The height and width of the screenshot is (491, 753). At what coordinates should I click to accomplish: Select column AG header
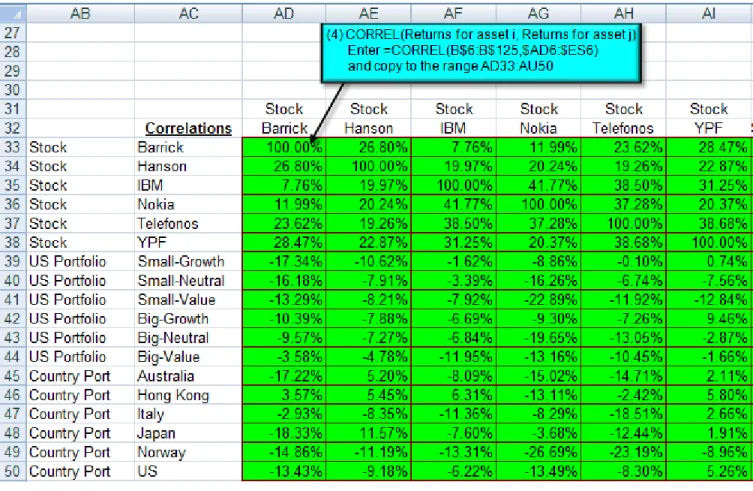click(x=538, y=13)
